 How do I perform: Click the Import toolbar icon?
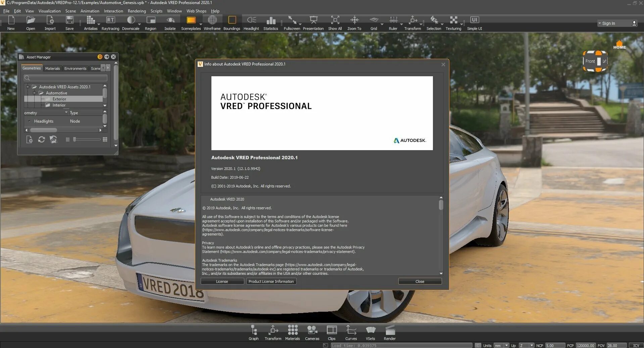tap(50, 23)
